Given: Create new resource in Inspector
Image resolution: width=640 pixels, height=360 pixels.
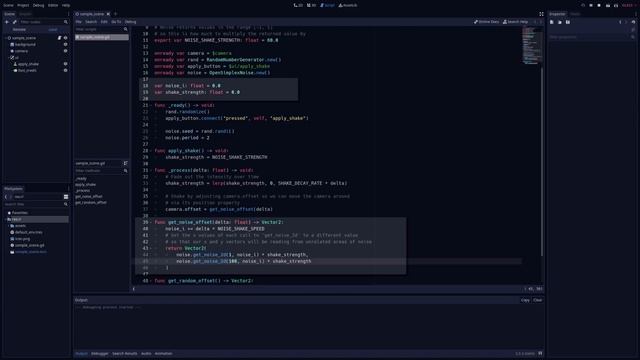Looking at the screenshot, I should [551, 22].
